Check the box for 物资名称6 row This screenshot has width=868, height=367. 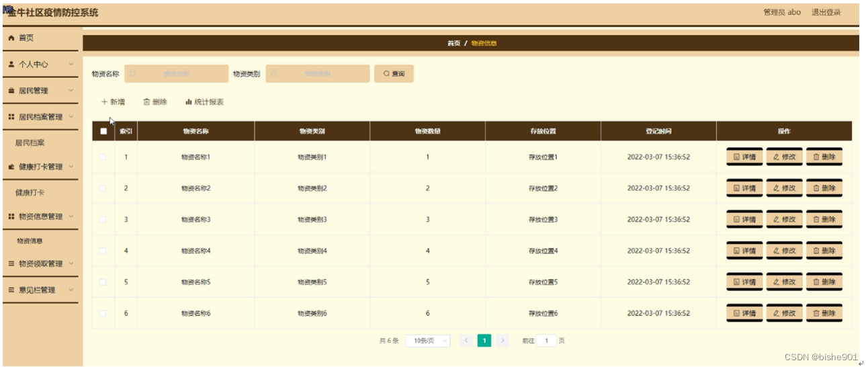point(103,313)
